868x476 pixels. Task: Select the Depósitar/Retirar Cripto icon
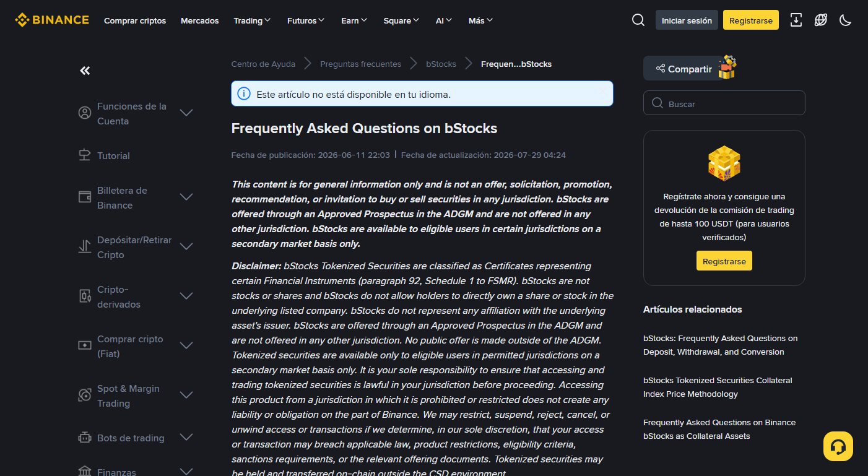tap(85, 247)
